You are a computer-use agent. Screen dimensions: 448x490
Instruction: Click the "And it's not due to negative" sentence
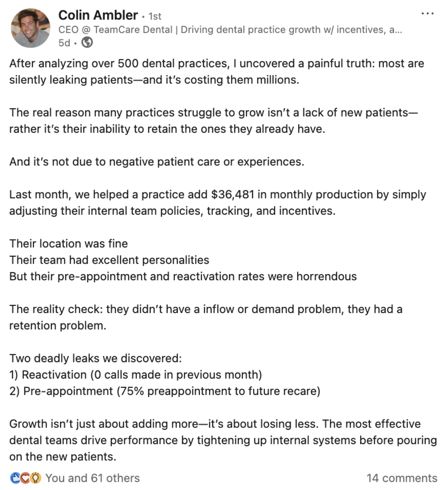click(x=157, y=162)
